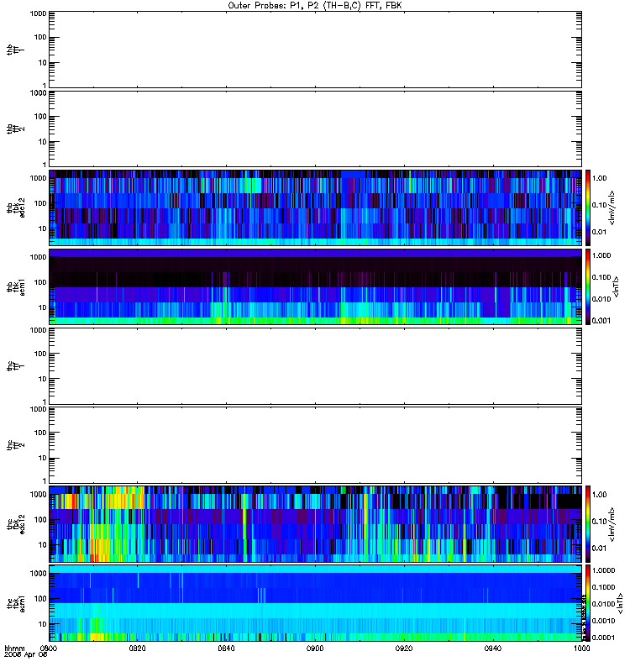Click the 0.0001 label on thc scm1 color bar
Viewport: 630px width, 672px height.
(603, 638)
